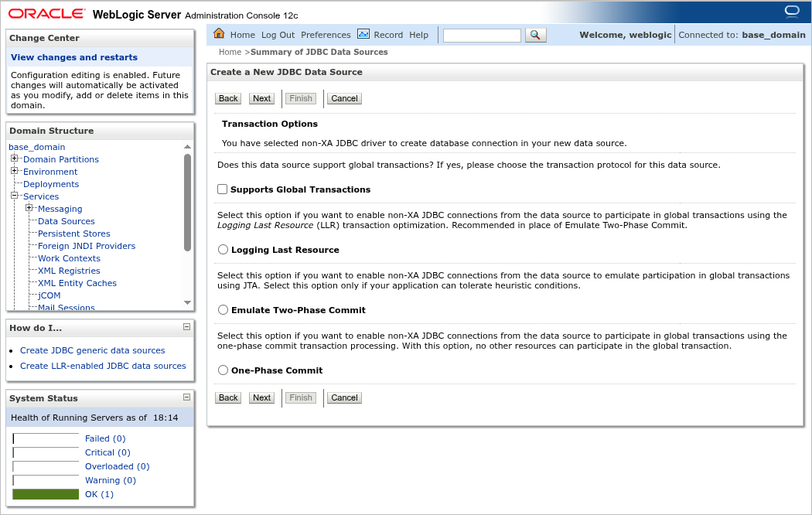Click inside the search input field
This screenshot has height=515, width=812.
pyautogui.click(x=481, y=35)
